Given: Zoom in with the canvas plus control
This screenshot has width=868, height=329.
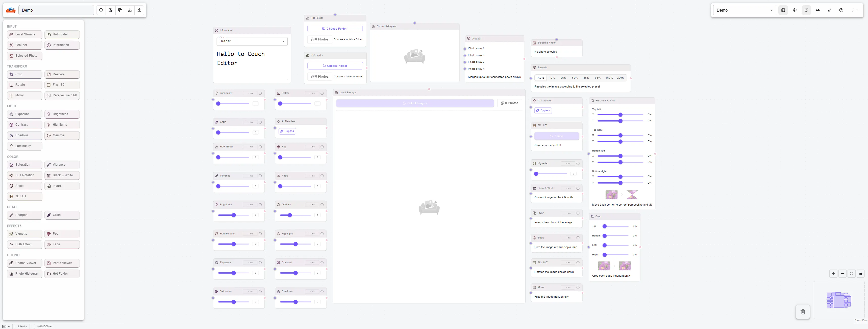Looking at the screenshot, I should [x=833, y=274].
